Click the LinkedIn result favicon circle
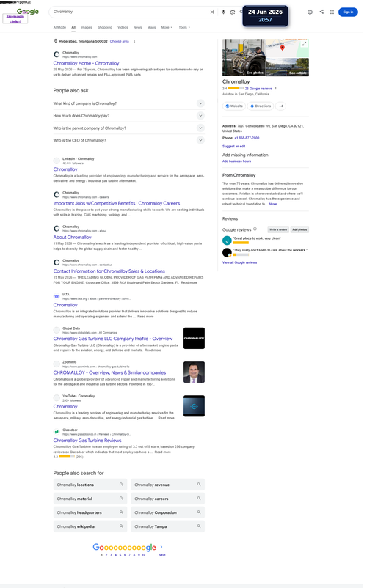The width and height of the screenshot is (367, 588). (57, 161)
